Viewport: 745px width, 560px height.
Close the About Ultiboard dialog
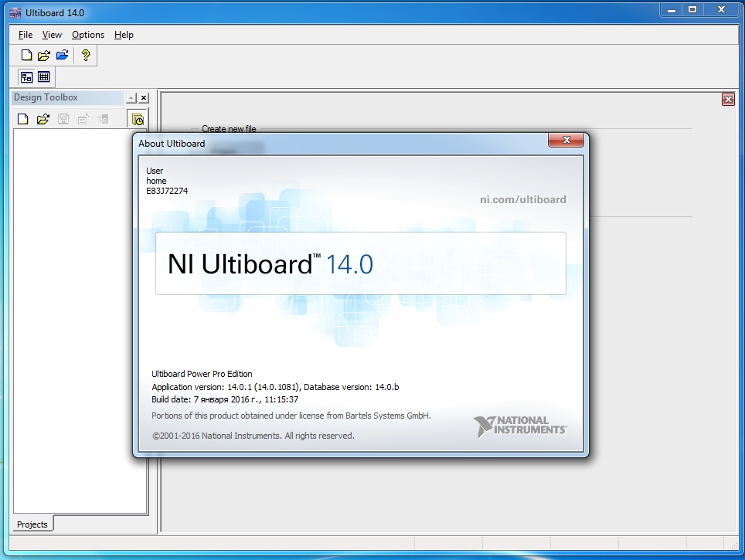click(x=566, y=140)
